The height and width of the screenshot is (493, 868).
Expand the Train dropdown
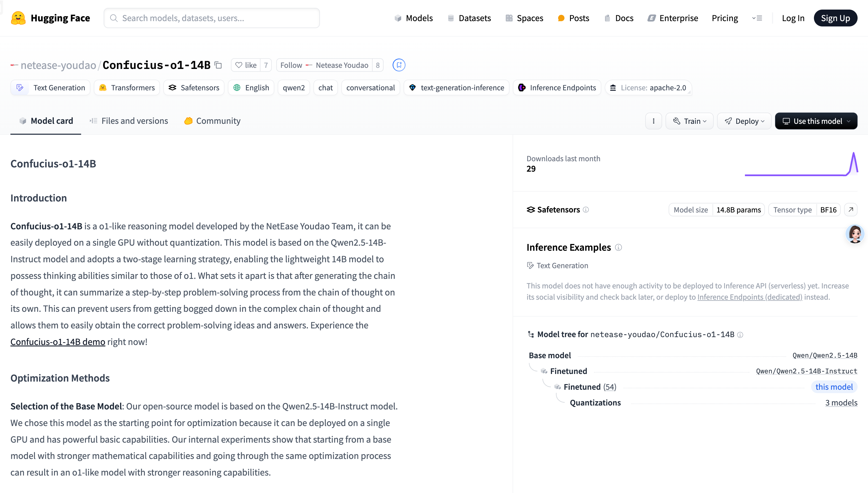689,121
